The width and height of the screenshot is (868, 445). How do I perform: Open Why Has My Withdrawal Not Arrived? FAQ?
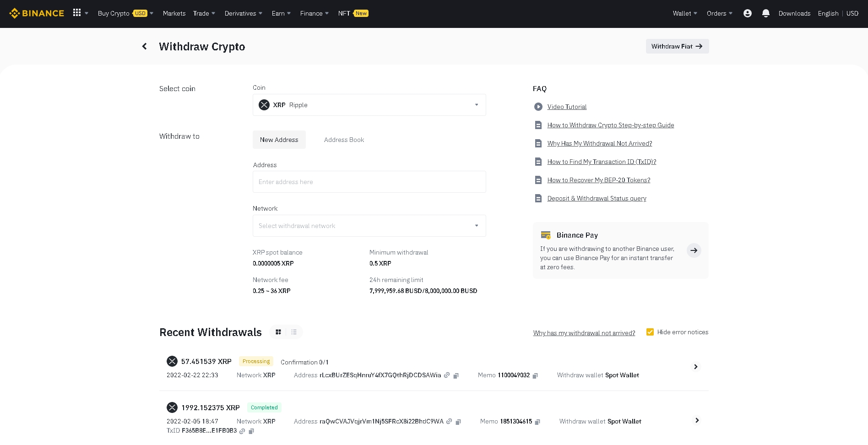pyautogui.click(x=600, y=143)
